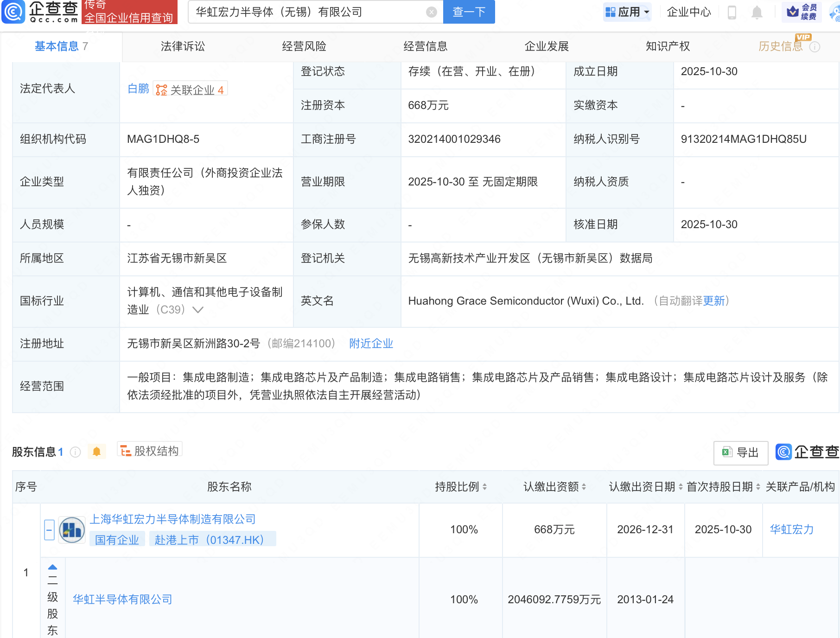Click the 附近企业 link
This screenshot has height=638, width=840.
(371, 344)
